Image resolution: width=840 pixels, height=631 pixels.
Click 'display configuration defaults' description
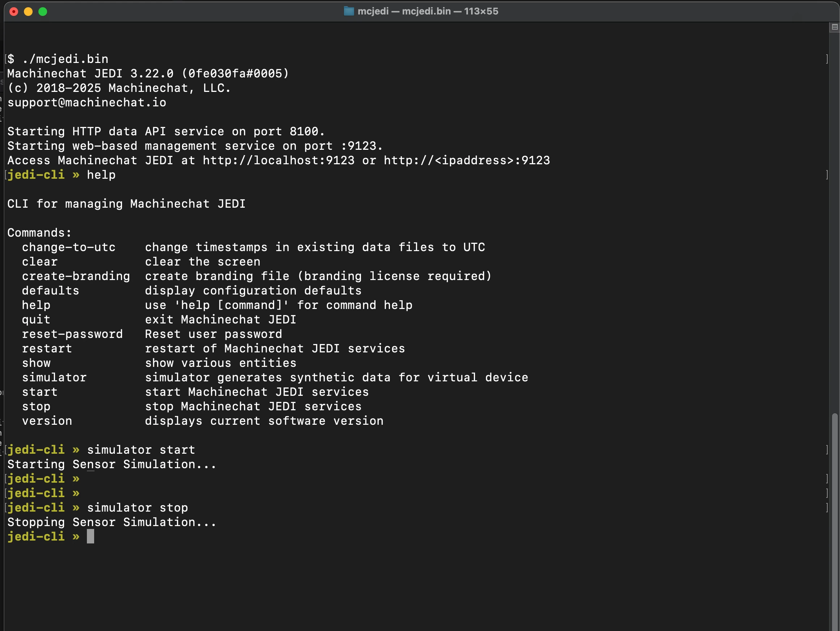click(x=253, y=291)
